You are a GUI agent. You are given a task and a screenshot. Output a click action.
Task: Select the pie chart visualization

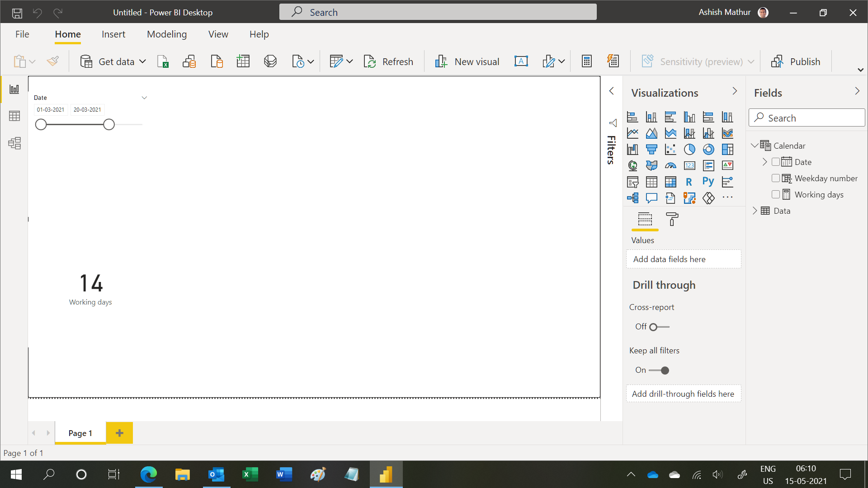pyautogui.click(x=689, y=149)
